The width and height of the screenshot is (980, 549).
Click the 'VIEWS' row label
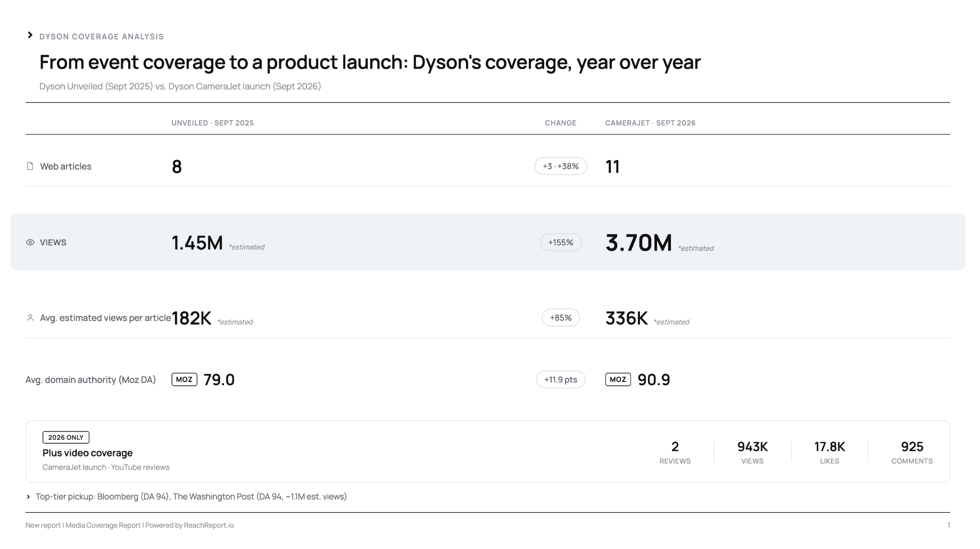tap(53, 243)
